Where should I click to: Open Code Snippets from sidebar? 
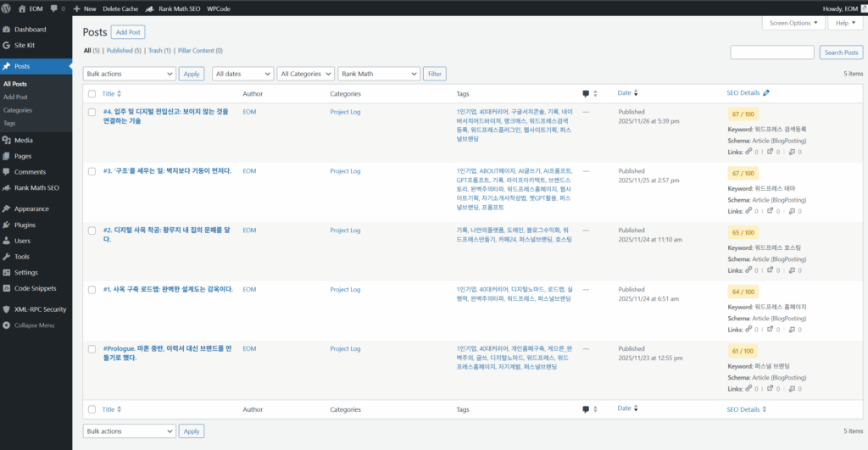tap(35, 288)
